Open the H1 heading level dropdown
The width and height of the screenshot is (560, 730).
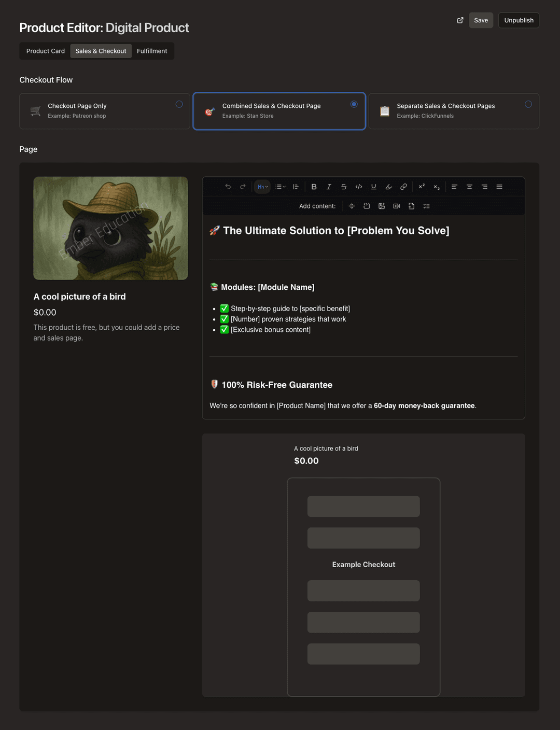(x=262, y=187)
